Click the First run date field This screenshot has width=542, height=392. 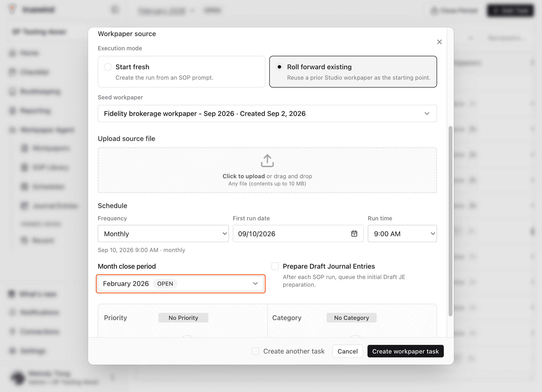pos(298,234)
